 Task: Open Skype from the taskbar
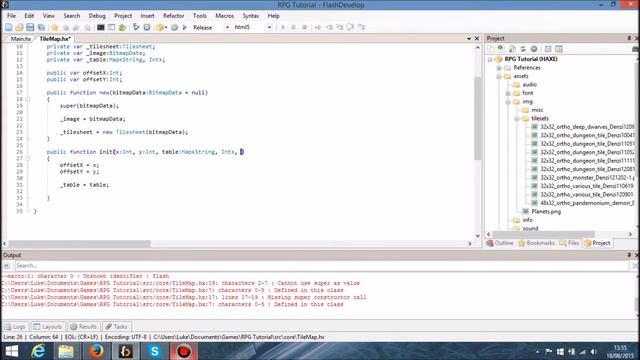pos(154,351)
